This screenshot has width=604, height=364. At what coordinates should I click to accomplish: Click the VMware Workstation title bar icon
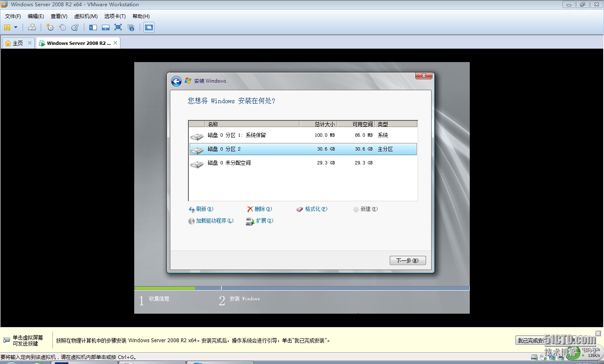pyautogui.click(x=4, y=4)
